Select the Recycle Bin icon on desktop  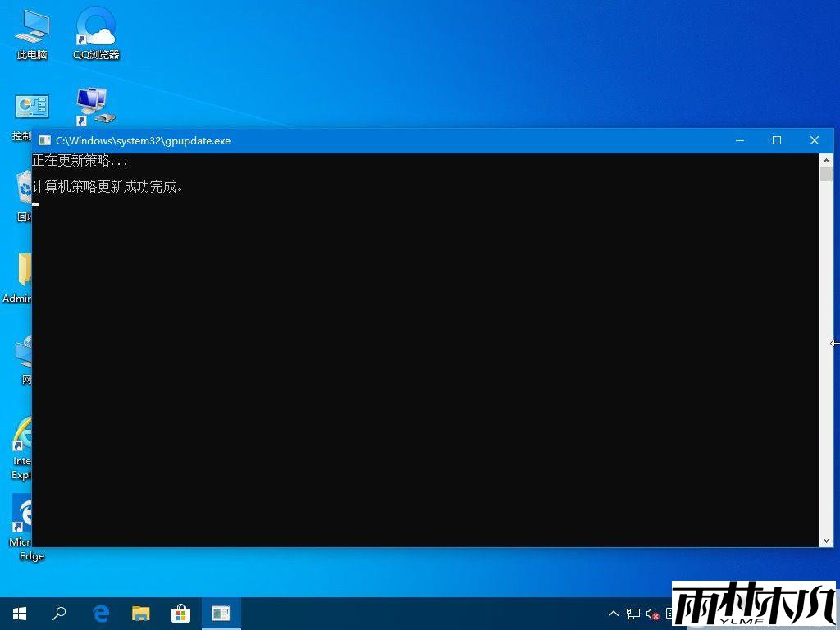click(25, 190)
